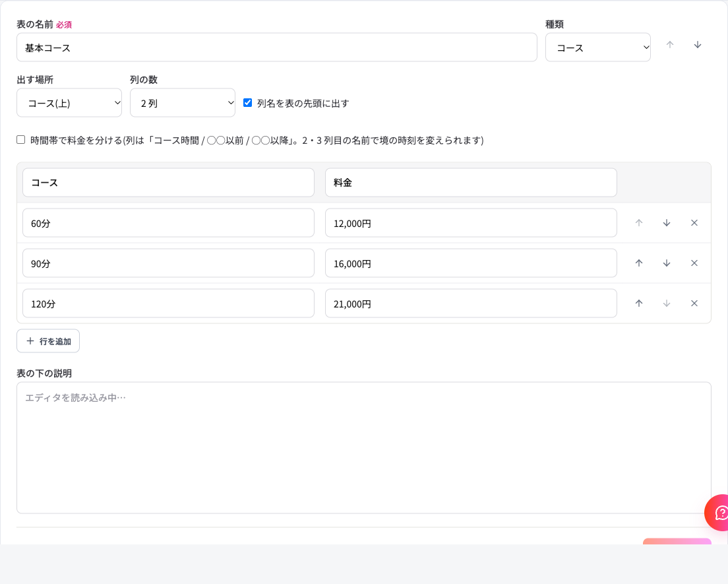Edit the 料金 column header field
This screenshot has width=728, height=584.
click(471, 183)
